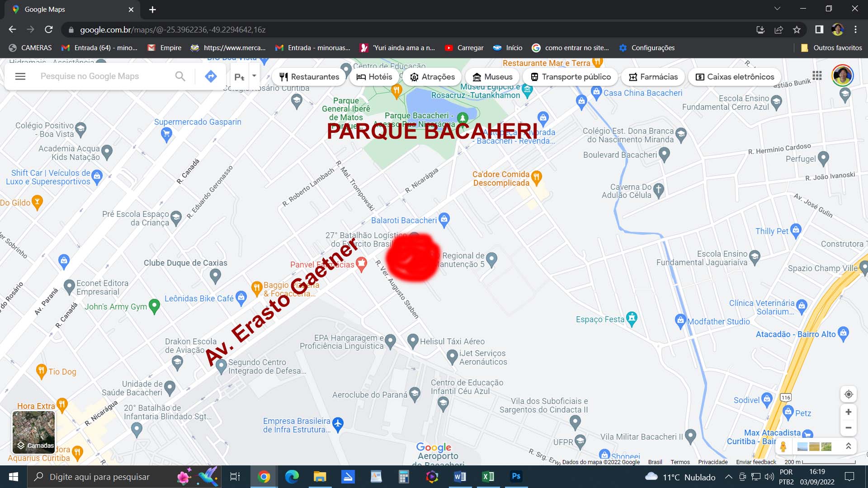The height and width of the screenshot is (488, 868).
Task: Select the Thilly Pet shop pin
Action: 796,230
